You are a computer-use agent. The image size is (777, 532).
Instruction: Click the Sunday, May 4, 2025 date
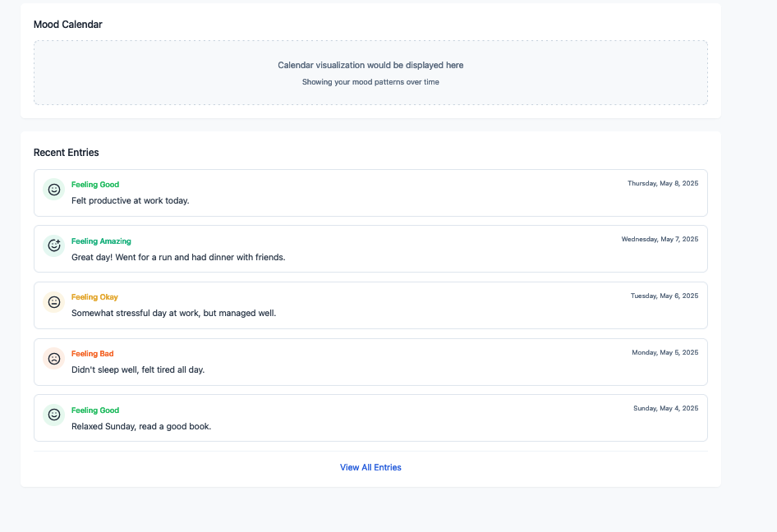pos(665,408)
